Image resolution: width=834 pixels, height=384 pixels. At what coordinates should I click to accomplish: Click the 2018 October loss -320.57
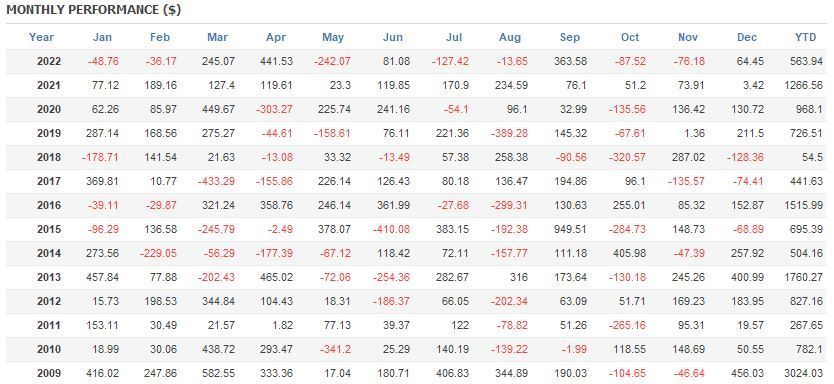click(627, 157)
